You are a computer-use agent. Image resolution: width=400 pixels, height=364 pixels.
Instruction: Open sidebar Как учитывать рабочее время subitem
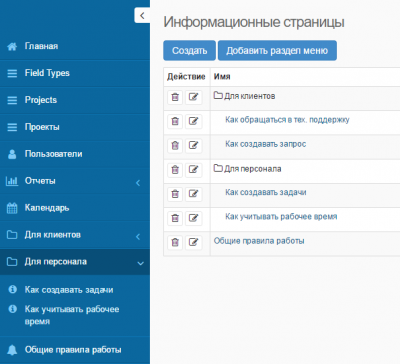pos(72,315)
